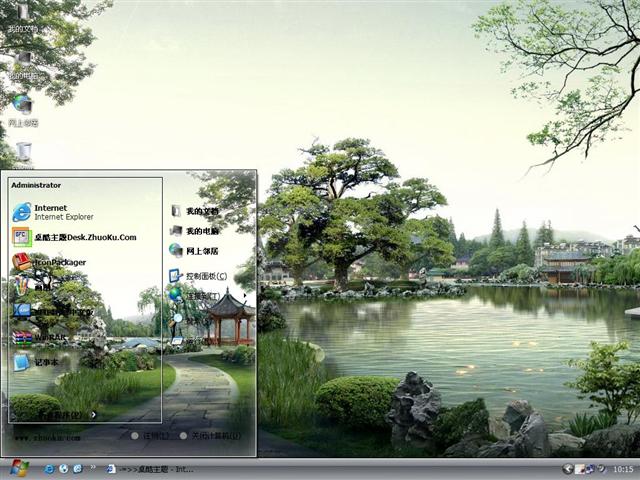This screenshot has height=480, width=640.
Task: Launch WinRAR from the Start menu
Action: (39, 338)
